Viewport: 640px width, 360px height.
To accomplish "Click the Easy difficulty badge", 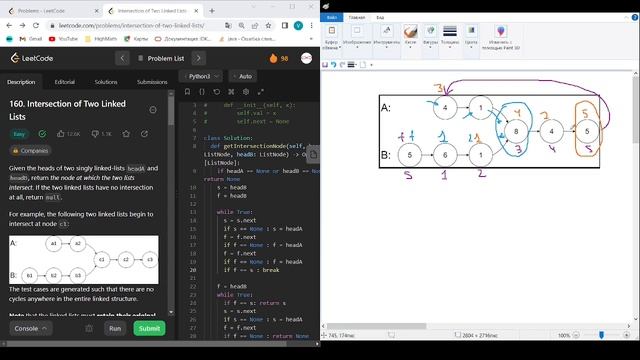I will 19,134.
